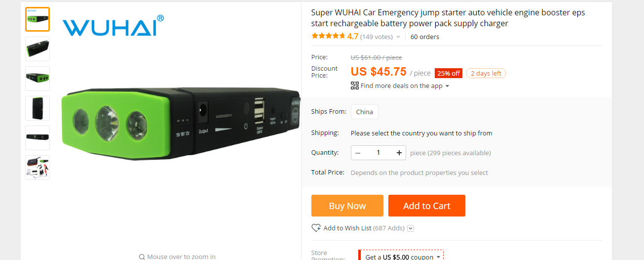Click the quantity input field
The image size is (644, 260).
click(379, 153)
